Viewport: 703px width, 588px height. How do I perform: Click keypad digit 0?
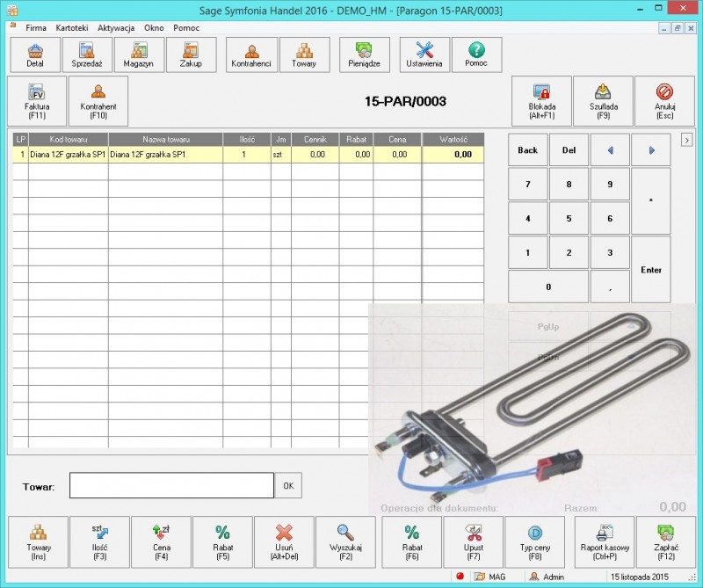pos(548,287)
